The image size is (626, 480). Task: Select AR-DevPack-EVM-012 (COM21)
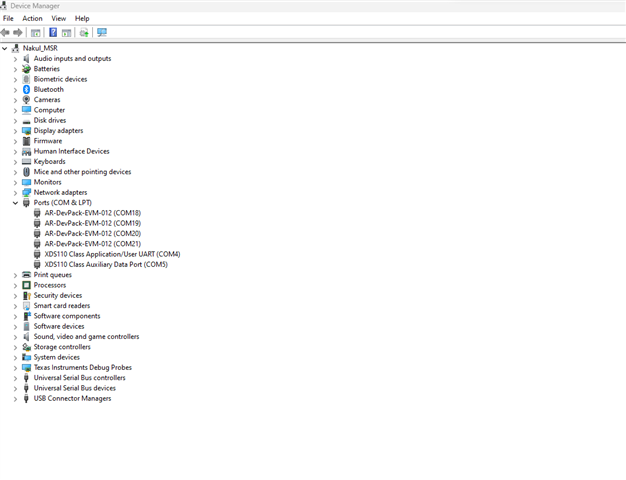point(93,244)
